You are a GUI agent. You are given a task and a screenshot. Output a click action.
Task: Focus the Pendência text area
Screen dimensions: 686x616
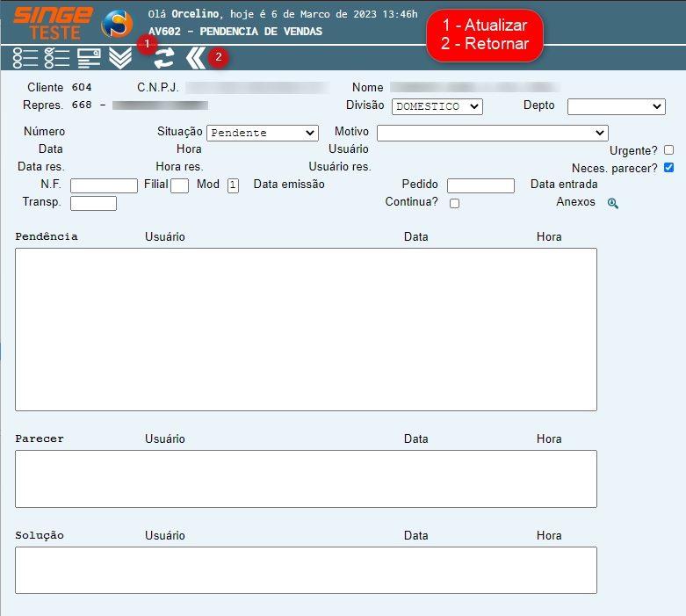[306, 329]
